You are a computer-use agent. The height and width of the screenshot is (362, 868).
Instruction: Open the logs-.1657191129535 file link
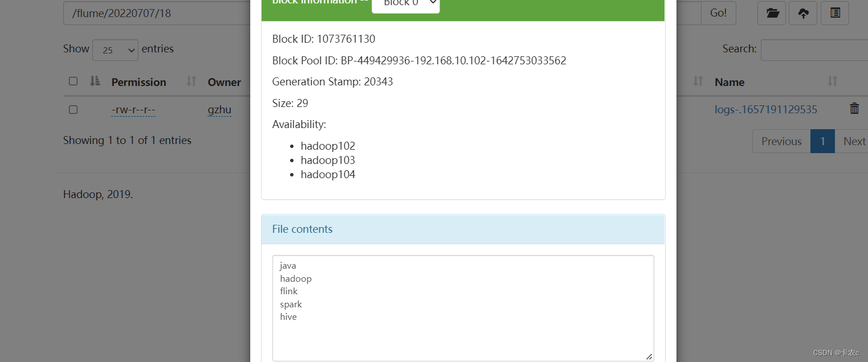[765, 109]
